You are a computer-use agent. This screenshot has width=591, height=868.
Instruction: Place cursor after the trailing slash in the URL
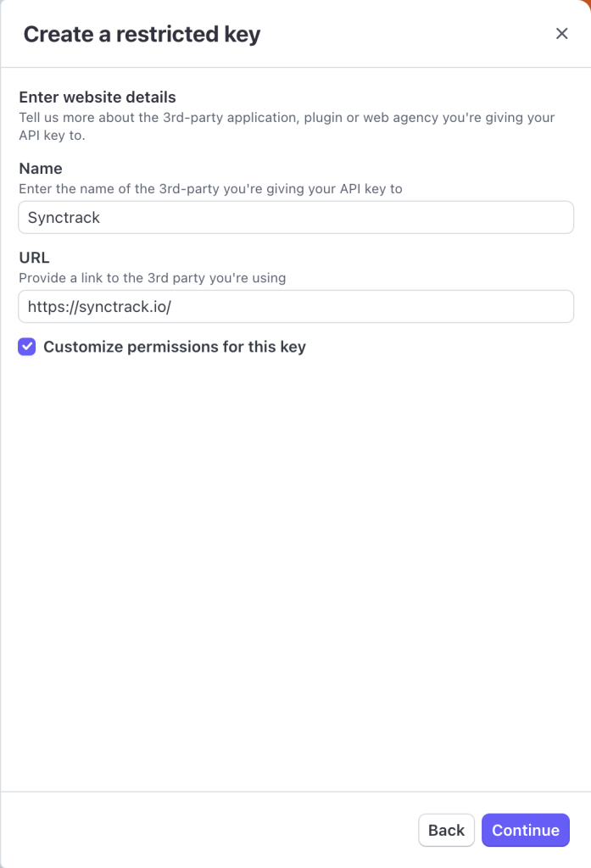point(173,307)
